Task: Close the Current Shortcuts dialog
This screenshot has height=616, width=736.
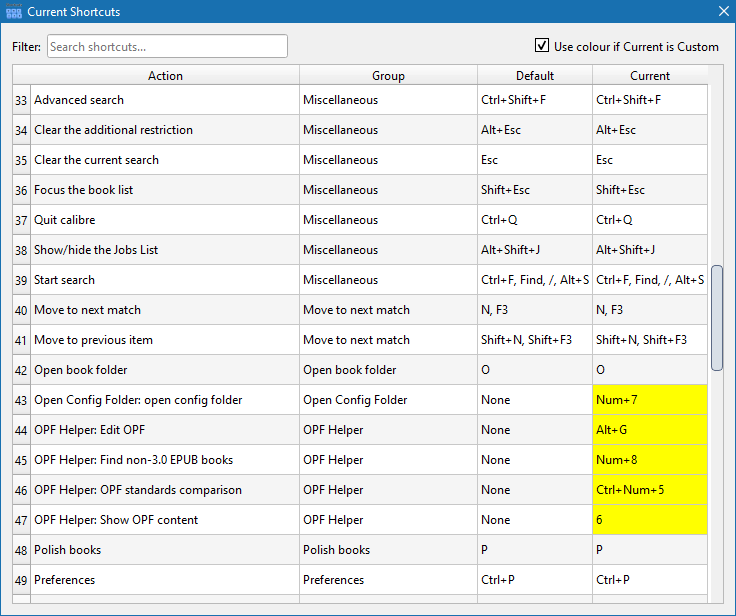Action: point(723,11)
